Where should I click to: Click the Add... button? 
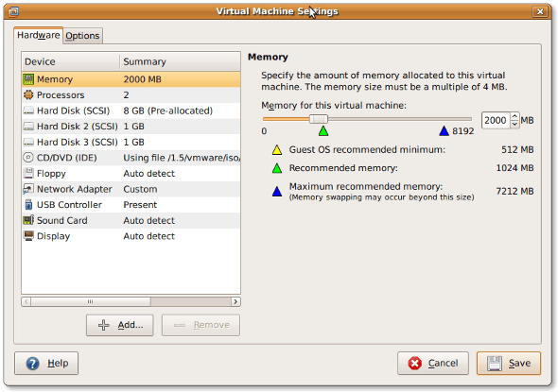click(x=120, y=325)
